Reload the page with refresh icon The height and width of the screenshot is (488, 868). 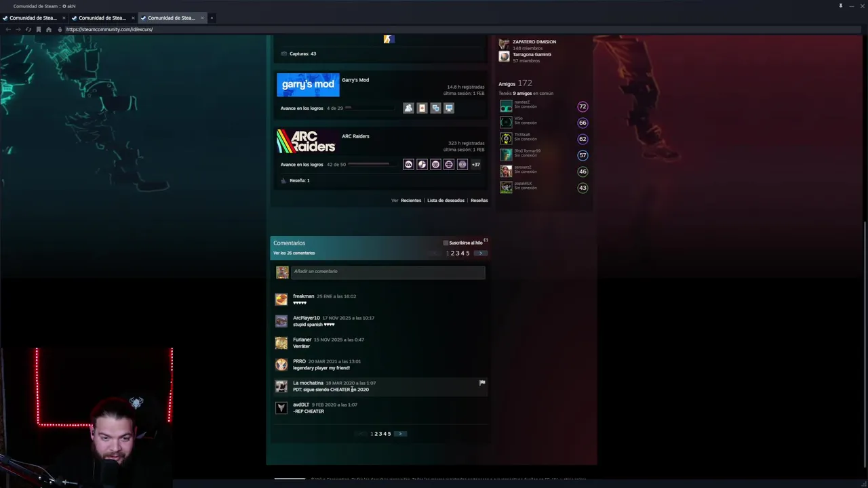pyautogui.click(x=28, y=29)
